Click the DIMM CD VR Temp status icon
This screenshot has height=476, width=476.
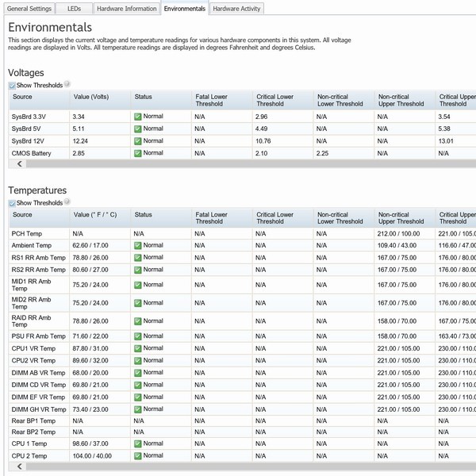[137, 385]
